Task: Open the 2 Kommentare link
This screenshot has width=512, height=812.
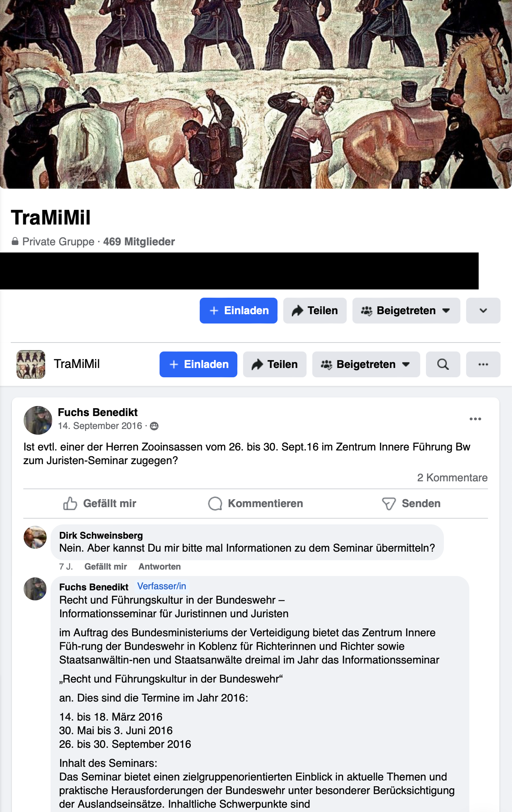Action: [452, 478]
